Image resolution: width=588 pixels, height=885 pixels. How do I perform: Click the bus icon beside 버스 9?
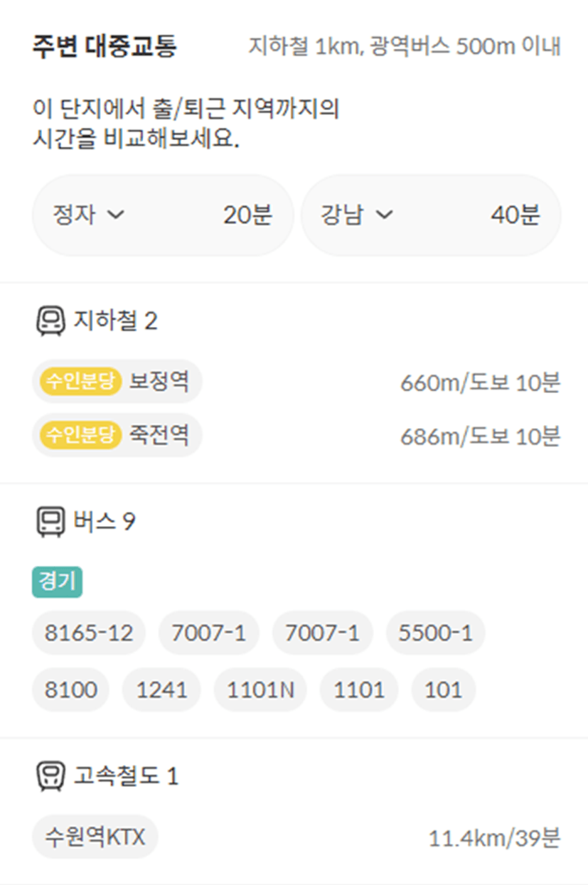(x=50, y=522)
